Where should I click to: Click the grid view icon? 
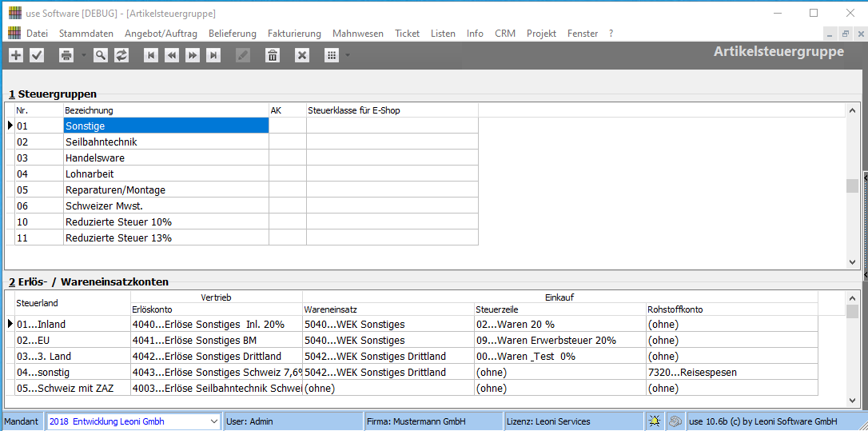[331, 55]
